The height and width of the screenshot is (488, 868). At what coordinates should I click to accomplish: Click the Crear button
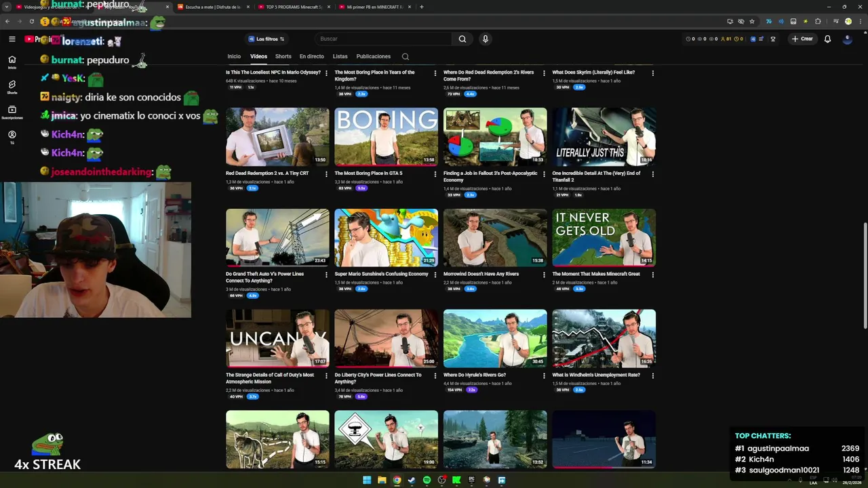802,39
